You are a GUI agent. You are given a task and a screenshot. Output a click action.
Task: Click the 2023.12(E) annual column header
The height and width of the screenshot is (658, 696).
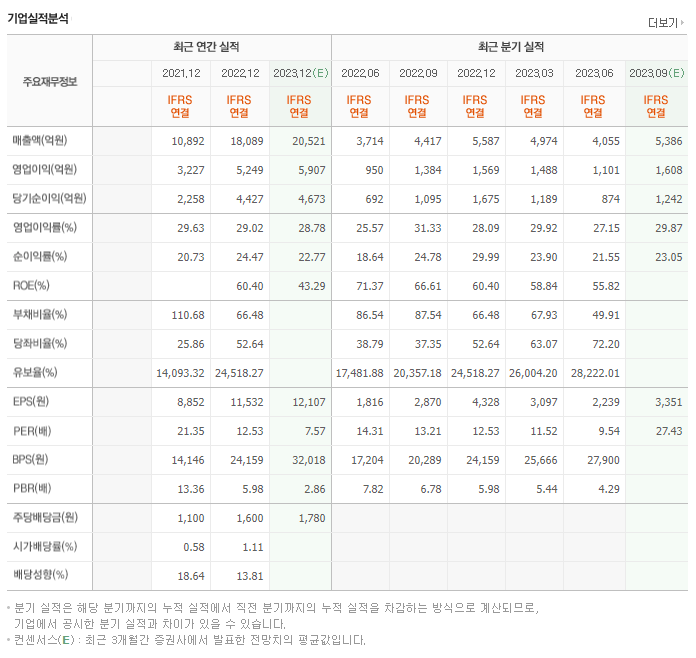coord(301,73)
